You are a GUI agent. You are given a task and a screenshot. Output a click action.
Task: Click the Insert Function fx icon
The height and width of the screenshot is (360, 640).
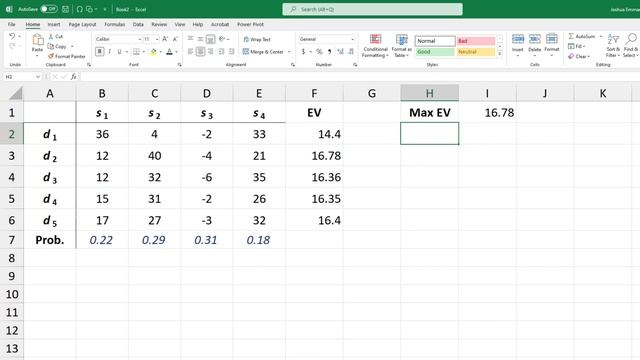click(x=73, y=77)
